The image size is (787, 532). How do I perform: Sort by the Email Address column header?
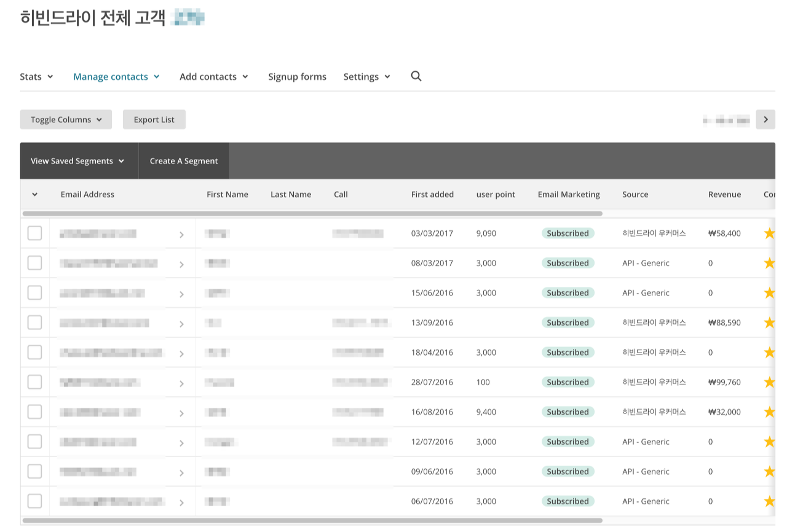coord(87,194)
